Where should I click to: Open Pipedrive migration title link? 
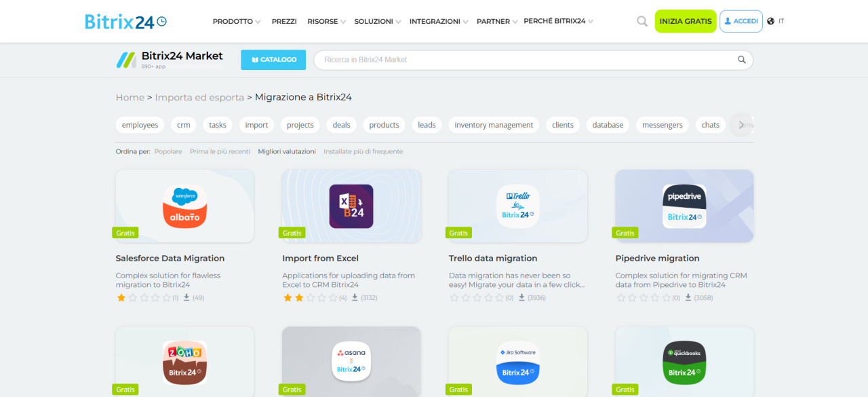pyautogui.click(x=657, y=259)
